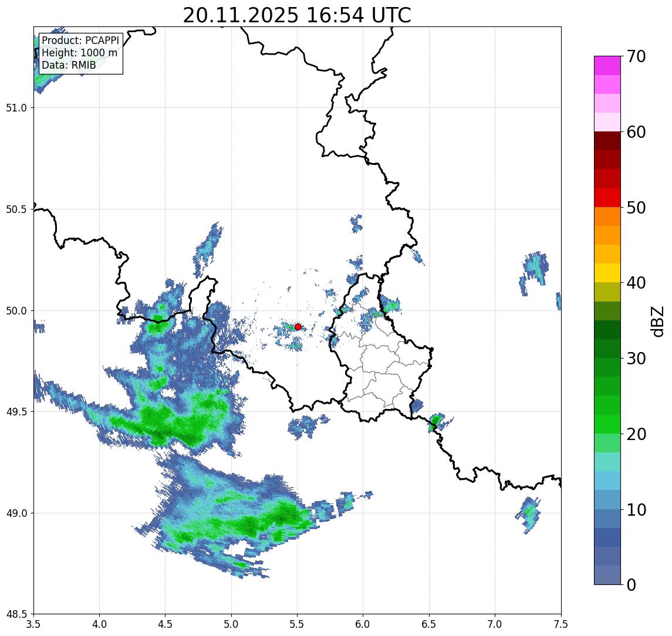The width and height of the screenshot is (672, 636).
Task: Click the title '20.11.2025 16:54 UTC'
Action: click(x=297, y=15)
